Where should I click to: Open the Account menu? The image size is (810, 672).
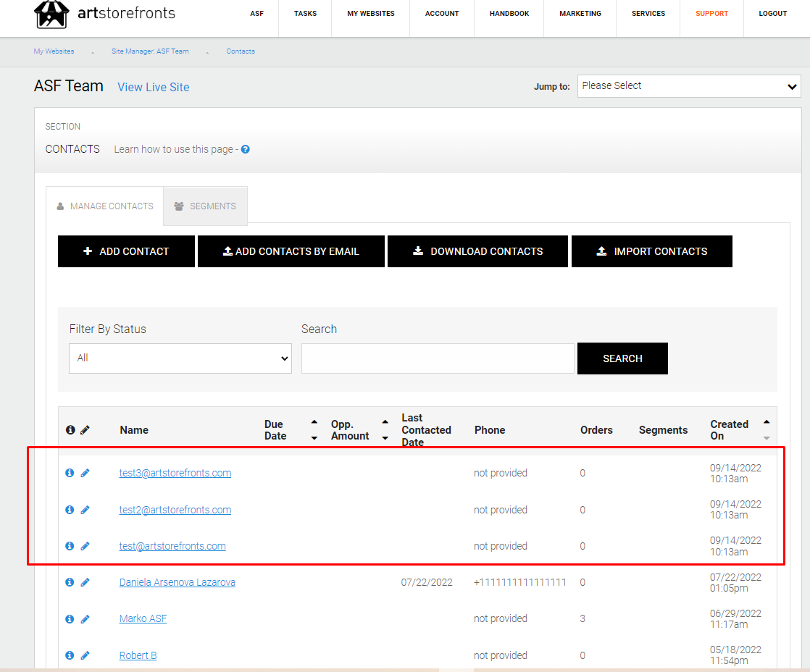tap(442, 14)
